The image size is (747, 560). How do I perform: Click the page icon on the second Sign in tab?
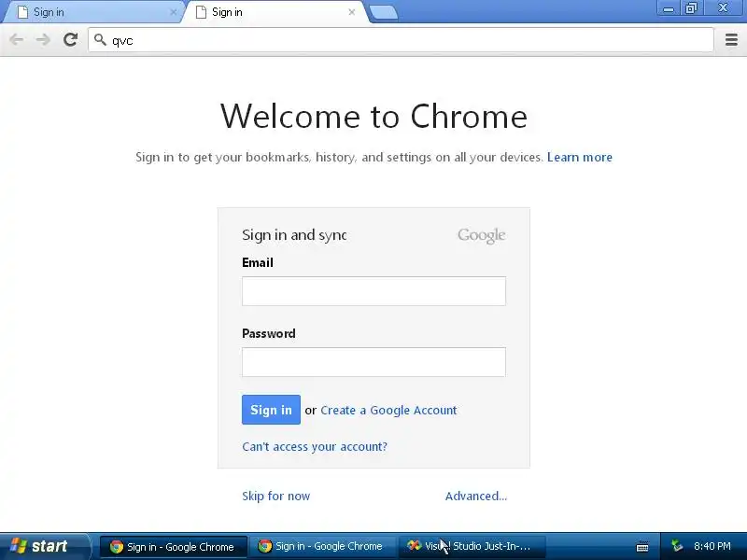201,12
